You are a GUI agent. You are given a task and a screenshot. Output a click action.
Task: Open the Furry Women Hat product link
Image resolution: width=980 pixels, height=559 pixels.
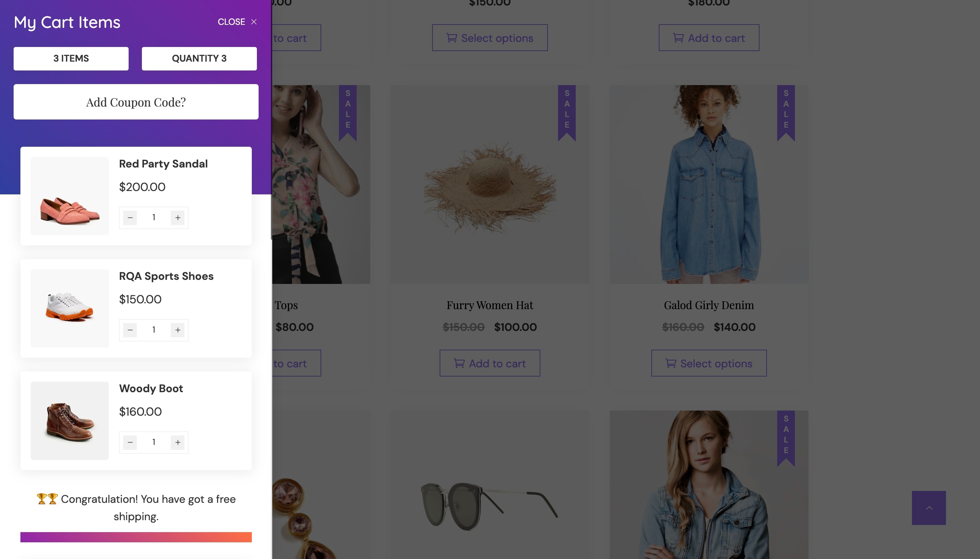(490, 305)
